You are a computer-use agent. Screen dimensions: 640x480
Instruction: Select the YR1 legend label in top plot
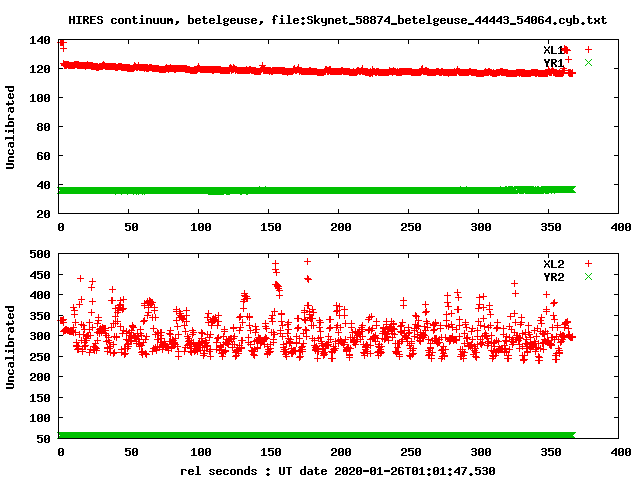(x=553, y=62)
